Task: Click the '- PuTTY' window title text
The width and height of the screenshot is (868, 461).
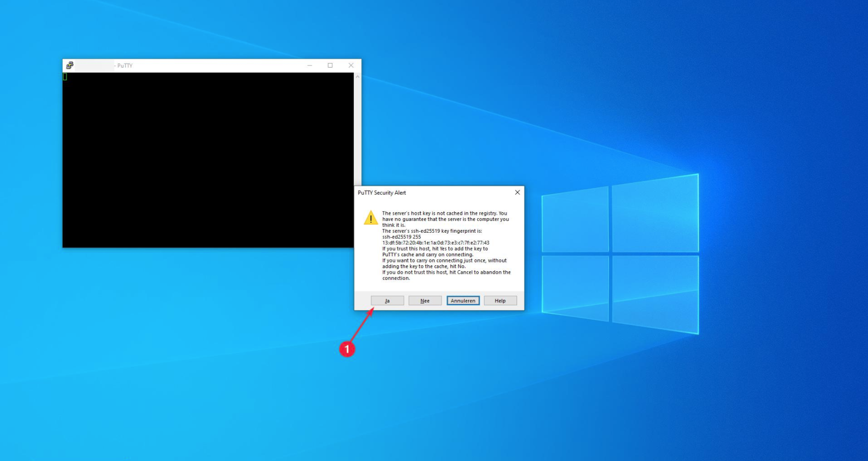Action: click(x=123, y=66)
